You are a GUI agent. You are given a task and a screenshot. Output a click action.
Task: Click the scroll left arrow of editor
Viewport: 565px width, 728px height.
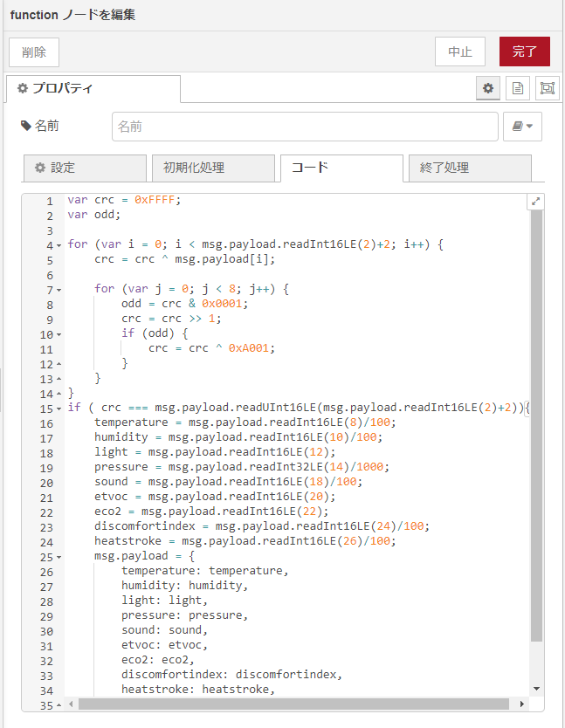pos(71,704)
